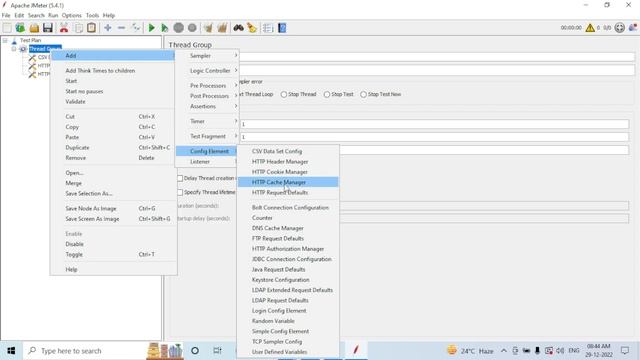Image resolution: width=640 pixels, height=360 pixels.
Task: Click the thread status circle icon
Action: click(620, 28)
